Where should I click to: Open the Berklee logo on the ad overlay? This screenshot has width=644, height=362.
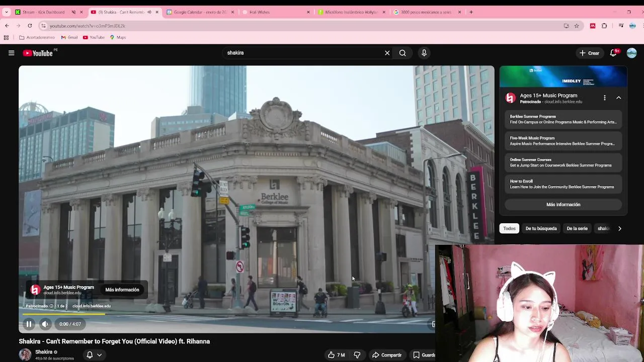[x=35, y=290]
